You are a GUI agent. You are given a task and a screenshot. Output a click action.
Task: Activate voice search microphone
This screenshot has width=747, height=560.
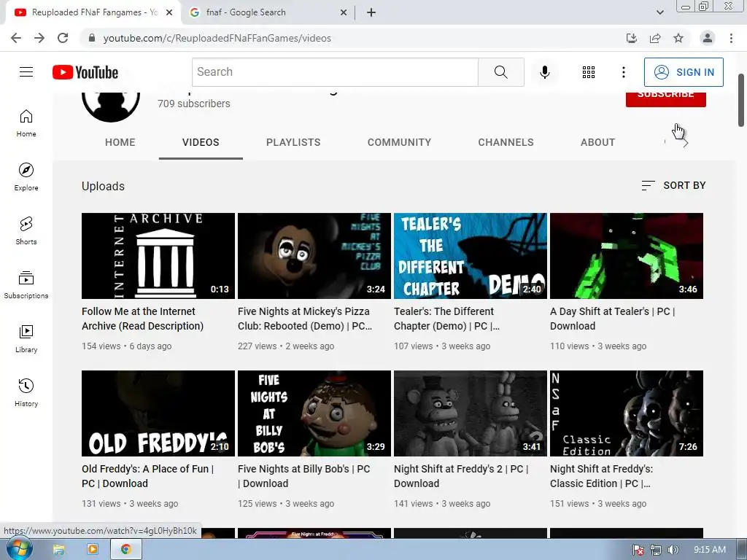point(544,72)
